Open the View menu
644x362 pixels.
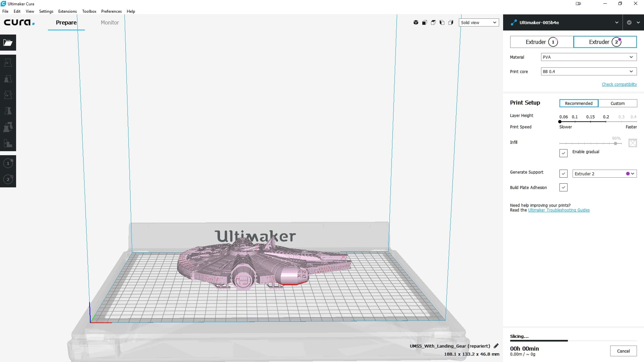click(x=30, y=11)
